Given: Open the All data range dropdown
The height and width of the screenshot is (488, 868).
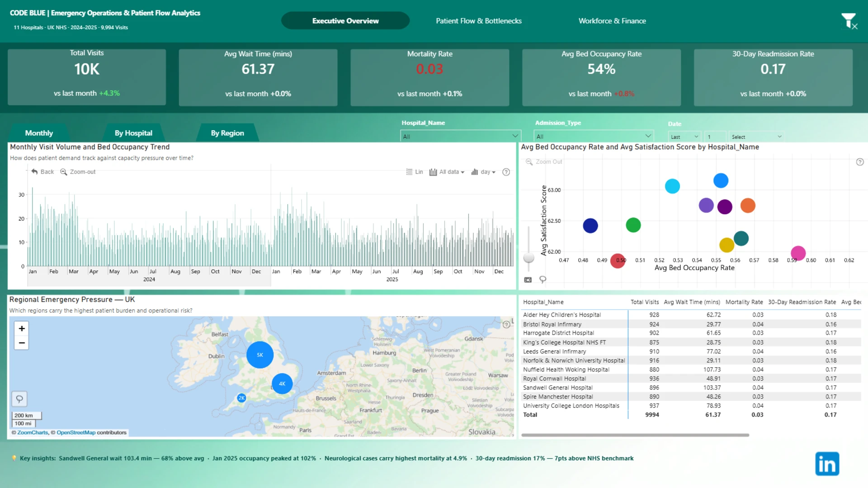Looking at the screenshot, I should tap(447, 172).
